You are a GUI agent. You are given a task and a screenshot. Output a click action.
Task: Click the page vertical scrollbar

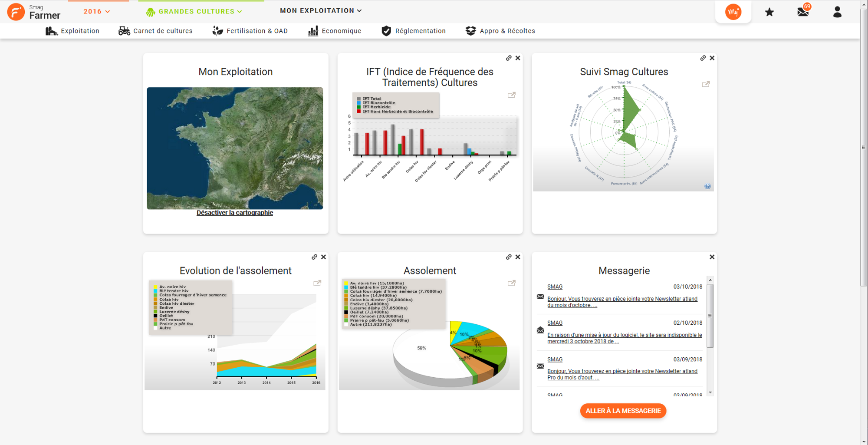pyautogui.click(x=864, y=148)
